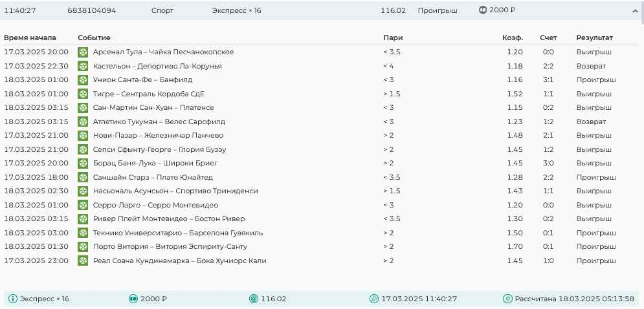Image resolution: width=644 pixels, height=309 pixels.
Task: Click football icon beside Кастельон – Депортиво Ла-Корунья
Action: 83,66
